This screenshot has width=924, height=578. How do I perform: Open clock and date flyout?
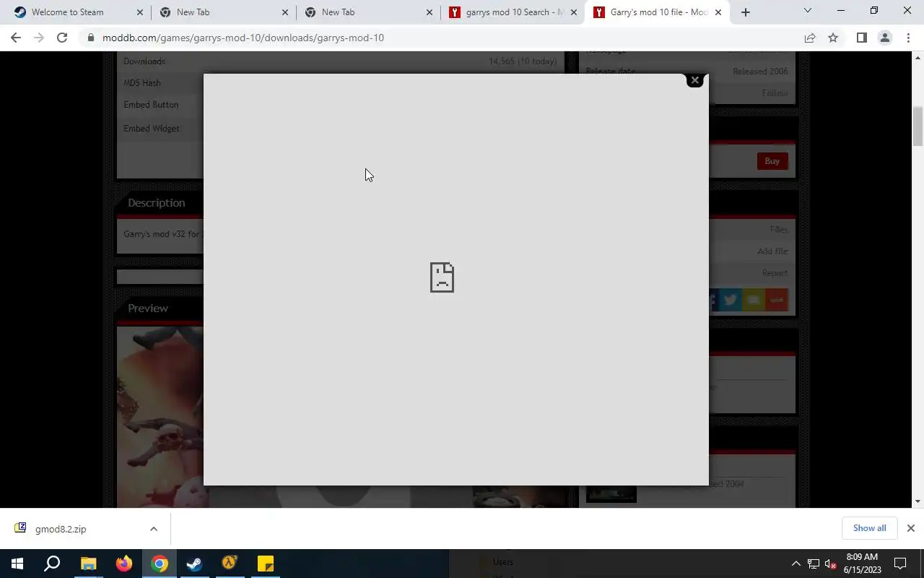(x=863, y=564)
